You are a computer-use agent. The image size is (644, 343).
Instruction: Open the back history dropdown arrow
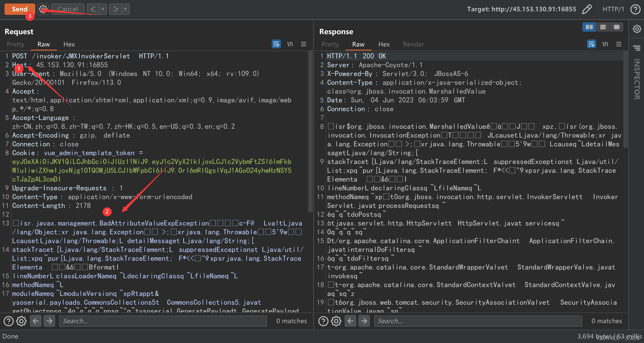[x=103, y=9]
